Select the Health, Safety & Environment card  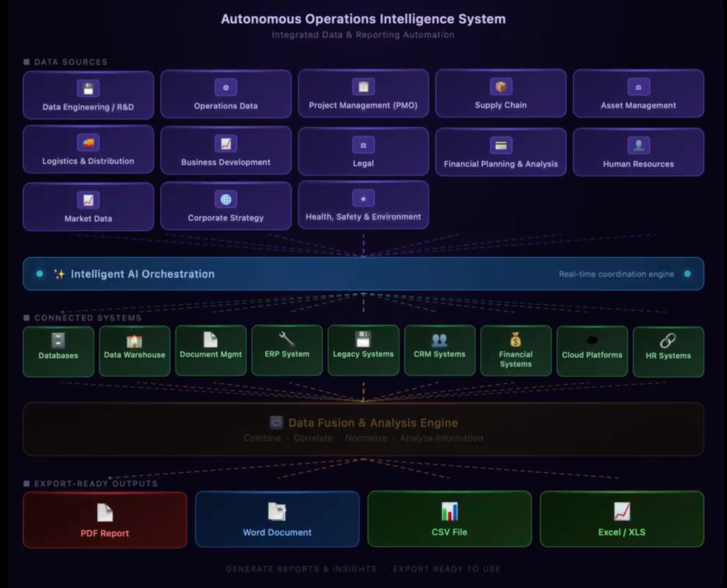[x=363, y=205]
